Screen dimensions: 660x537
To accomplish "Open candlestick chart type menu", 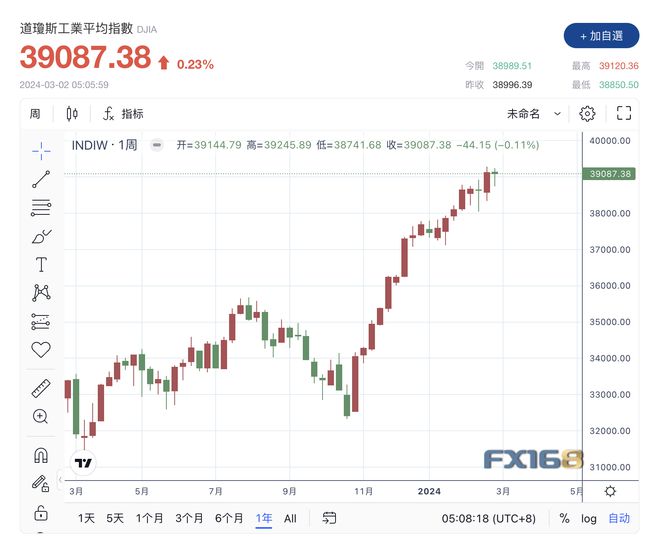I will (72, 114).
